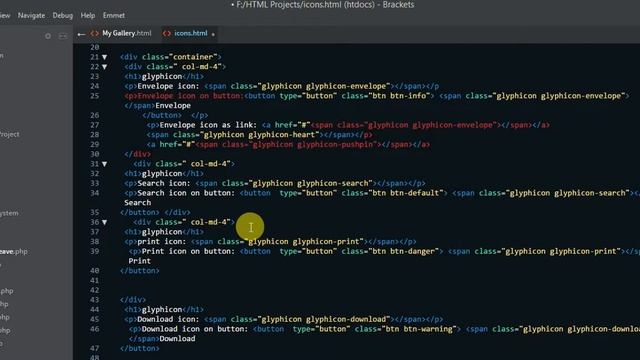Image resolution: width=640 pixels, height=360 pixels.
Task: Fold the div block at line 31
Action: (x=104, y=164)
